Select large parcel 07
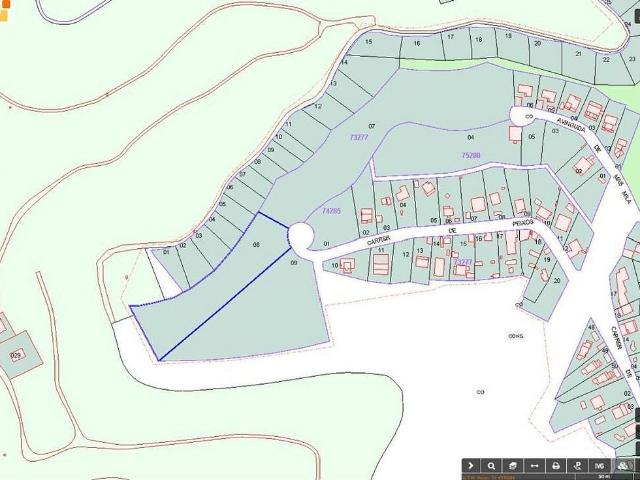This screenshot has height=480, width=640. (372, 126)
